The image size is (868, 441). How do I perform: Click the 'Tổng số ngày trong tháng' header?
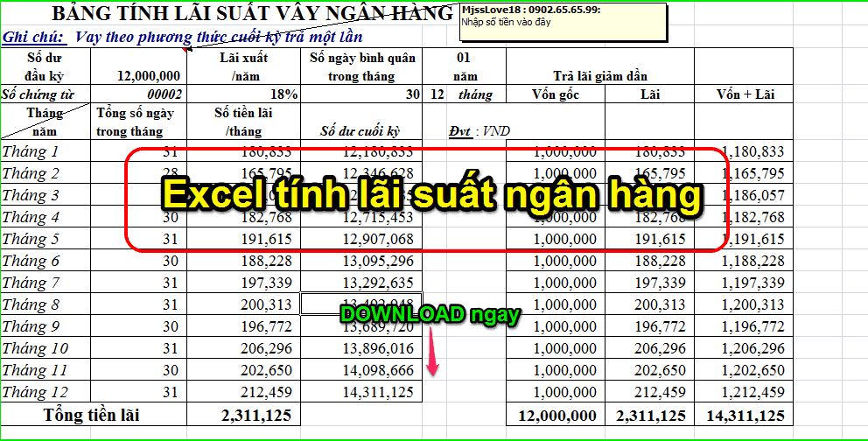tap(135, 122)
